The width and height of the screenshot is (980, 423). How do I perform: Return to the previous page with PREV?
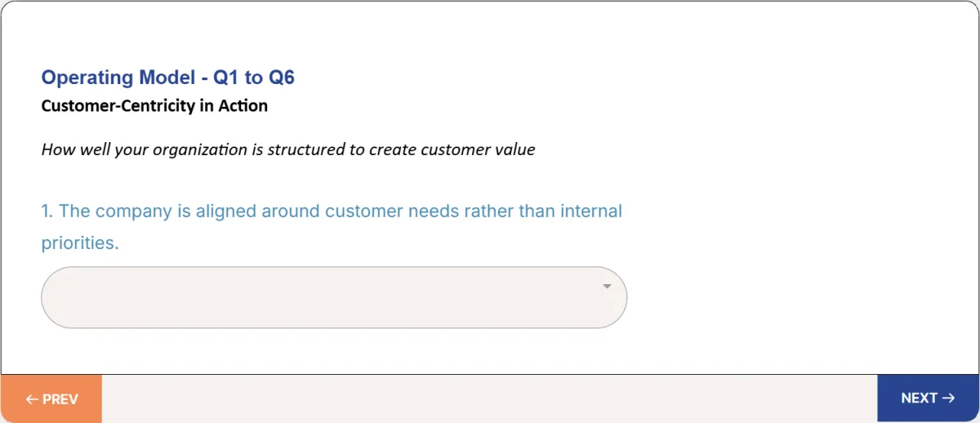coord(51,399)
